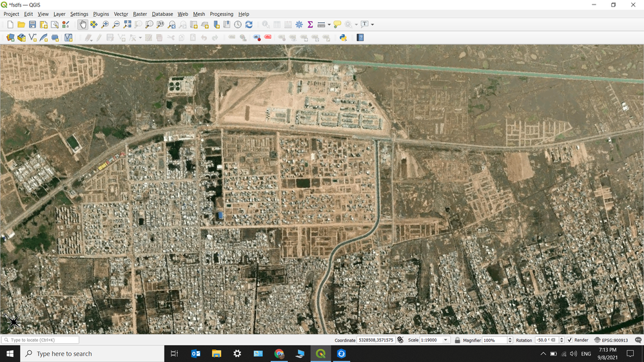Toggle mouse extents display beside coordinates
Screen dimensions: 644x362
400,340
